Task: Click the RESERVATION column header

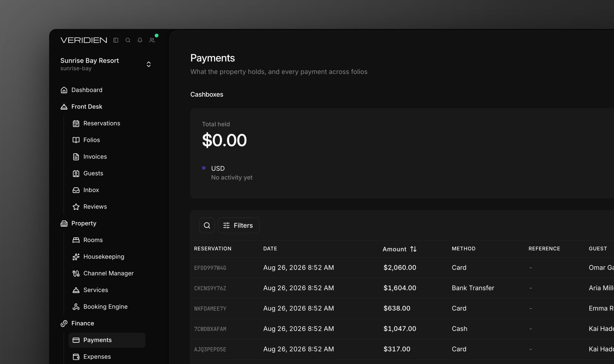Action: [x=213, y=249]
